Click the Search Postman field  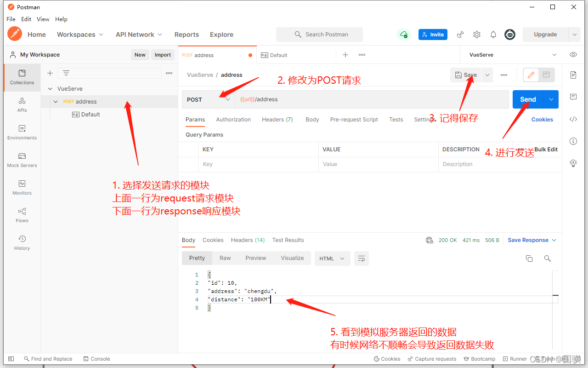319,34
